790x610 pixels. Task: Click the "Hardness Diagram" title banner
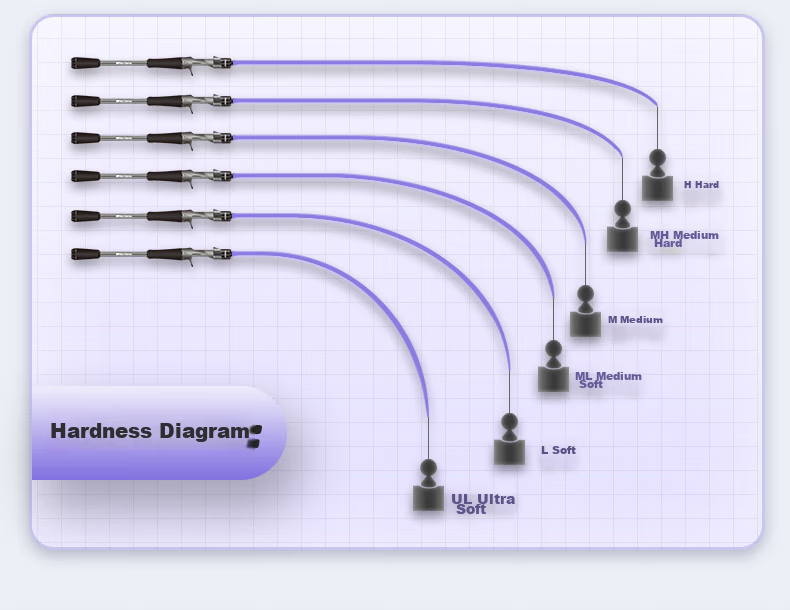159,433
